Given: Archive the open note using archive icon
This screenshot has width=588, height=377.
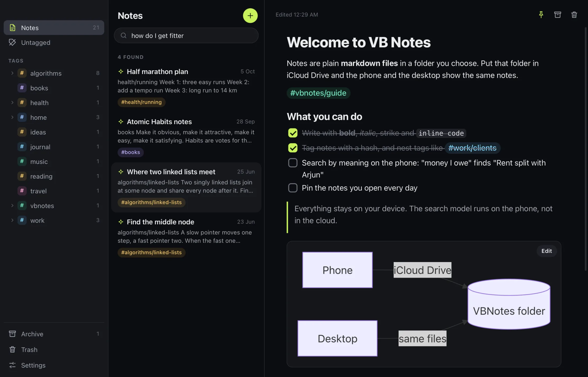Looking at the screenshot, I should tap(558, 15).
